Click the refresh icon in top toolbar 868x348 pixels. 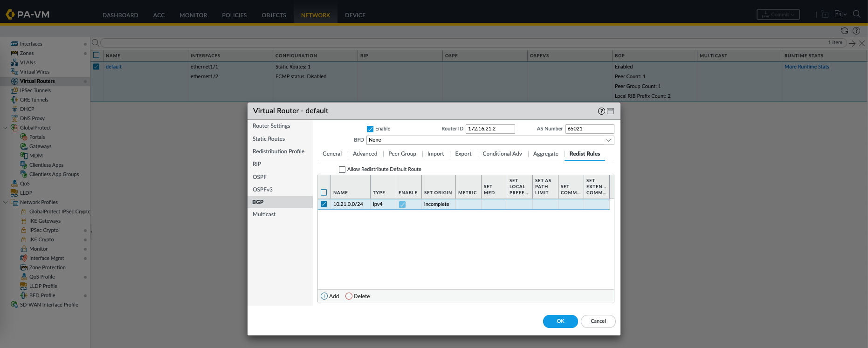point(844,31)
